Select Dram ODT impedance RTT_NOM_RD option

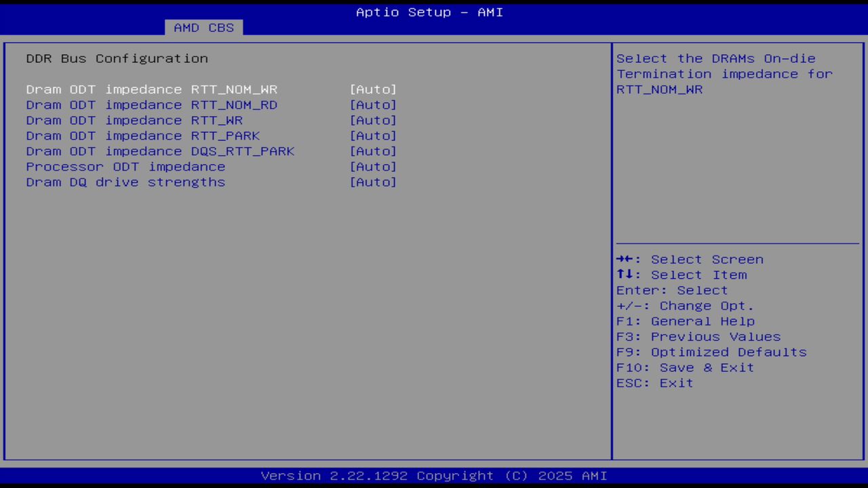pyautogui.click(x=152, y=105)
